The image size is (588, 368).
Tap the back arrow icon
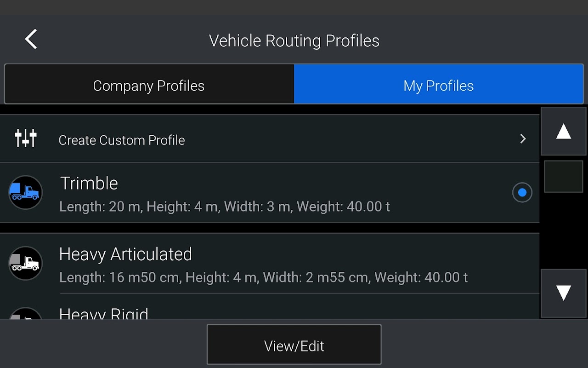[31, 40]
